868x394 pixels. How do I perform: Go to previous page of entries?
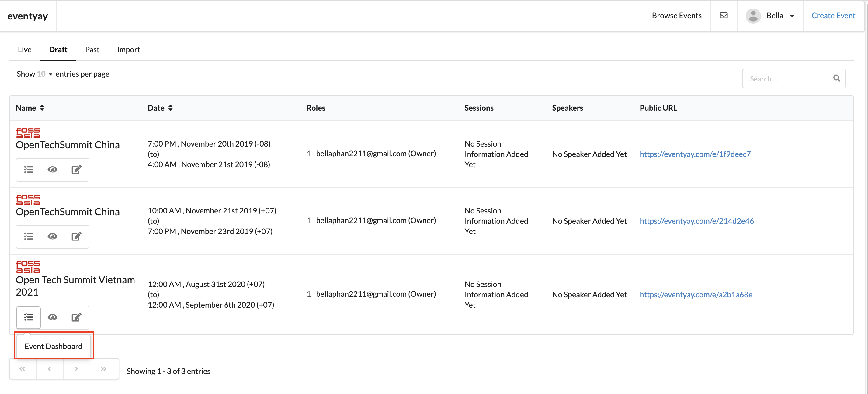pos(50,369)
